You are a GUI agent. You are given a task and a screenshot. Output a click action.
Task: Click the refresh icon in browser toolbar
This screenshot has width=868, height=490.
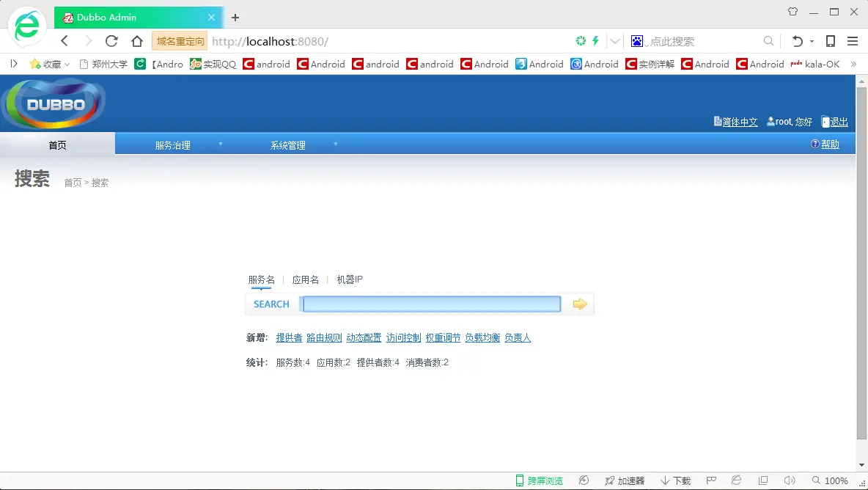click(x=111, y=41)
